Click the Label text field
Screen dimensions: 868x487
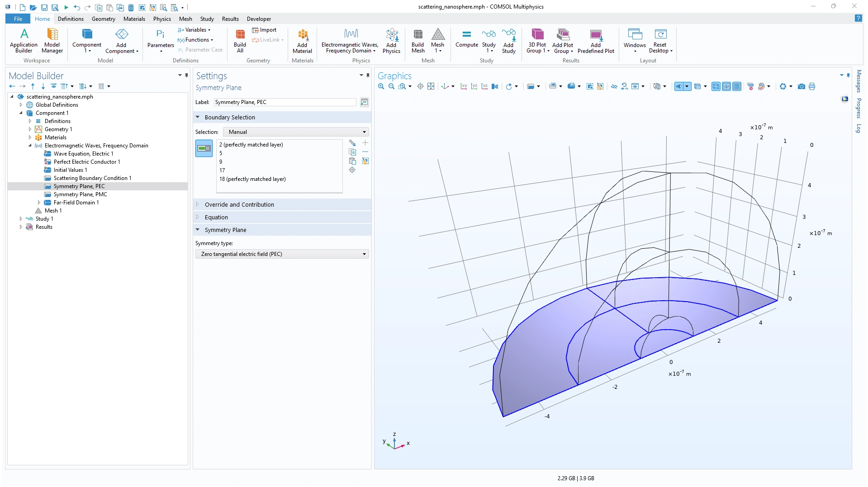(285, 102)
